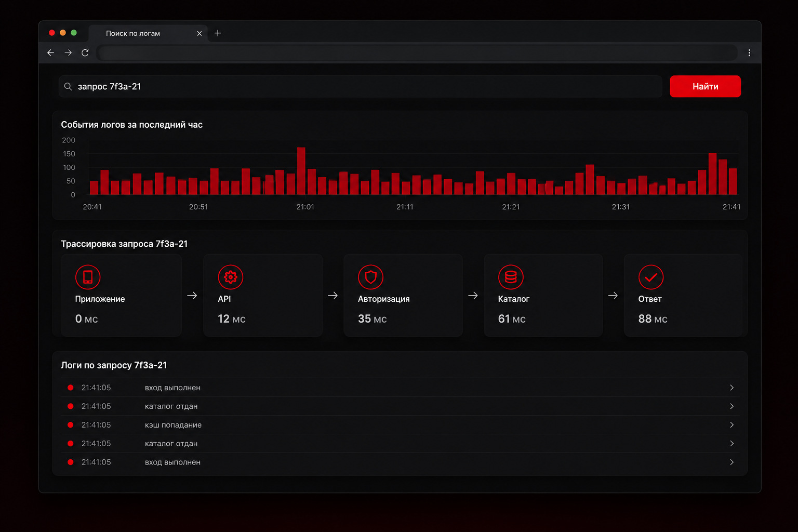Select the '35 мс' latency value
Viewport: 798px width, 532px height.
tap(372, 319)
